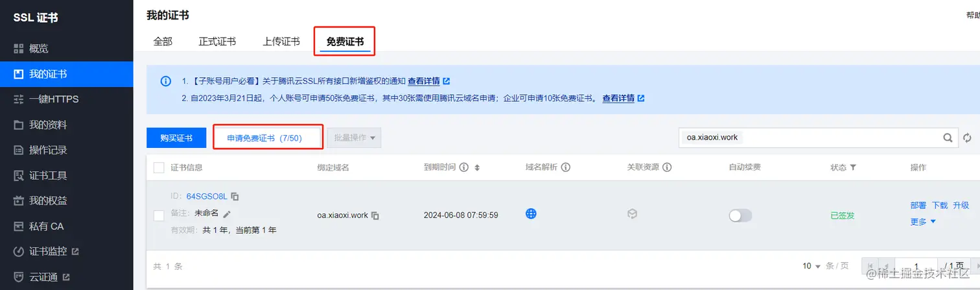
Task: Switch to 正式证书 tab
Action: pos(217,42)
